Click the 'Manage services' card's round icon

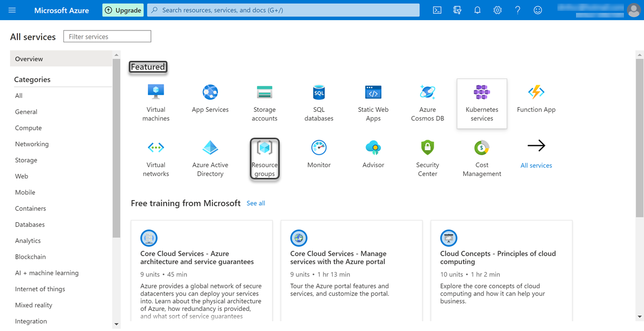299,238
